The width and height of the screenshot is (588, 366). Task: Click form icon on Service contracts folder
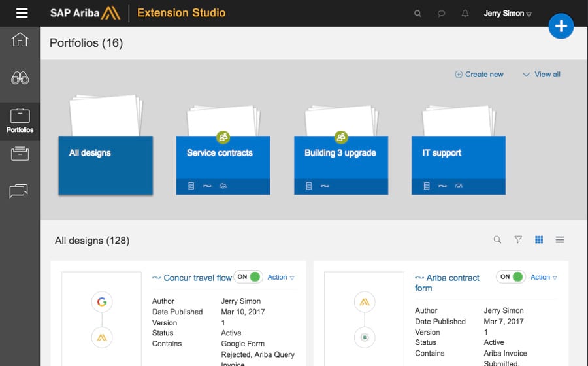[x=191, y=186]
